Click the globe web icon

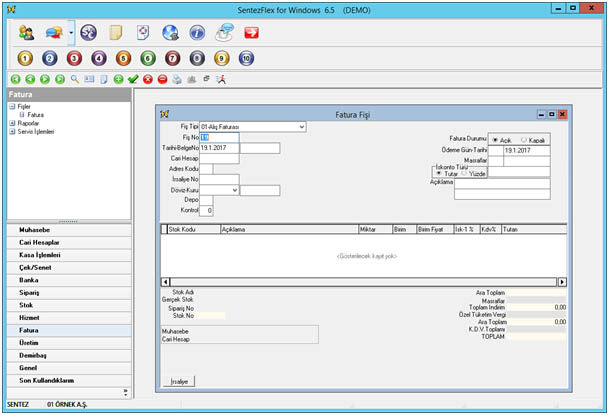pyautogui.click(x=170, y=33)
